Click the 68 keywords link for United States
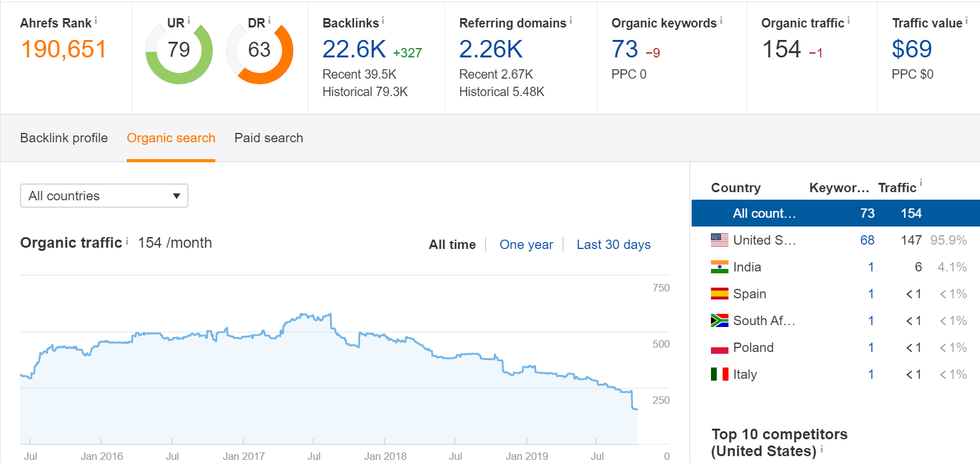 click(x=867, y=240)
